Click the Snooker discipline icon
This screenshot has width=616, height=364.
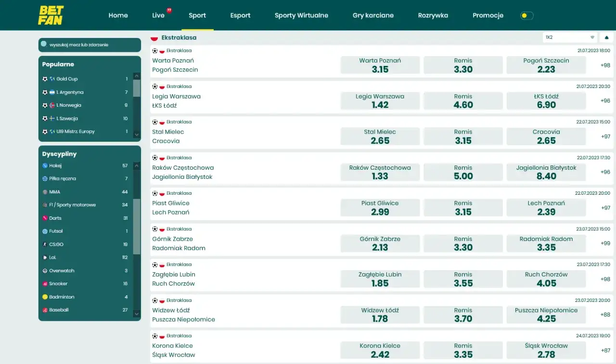point(45,284)
